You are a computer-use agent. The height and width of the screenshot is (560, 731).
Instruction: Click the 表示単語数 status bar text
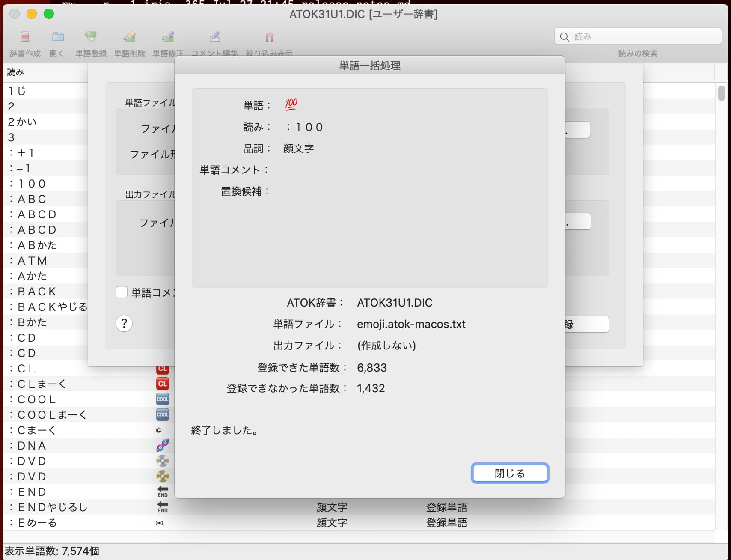52,551
